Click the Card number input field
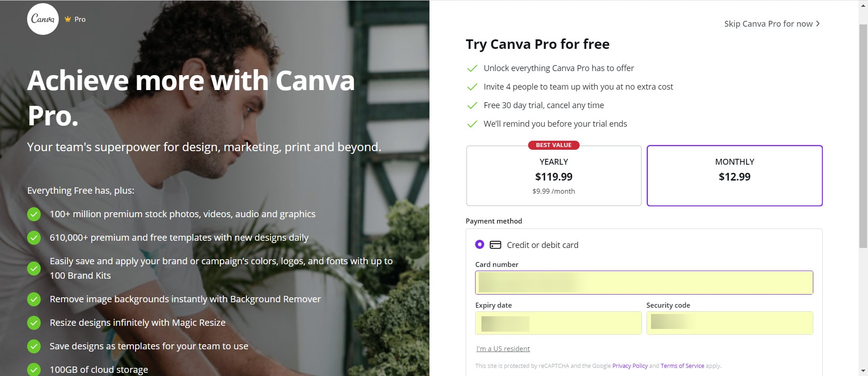 point(644,282)
